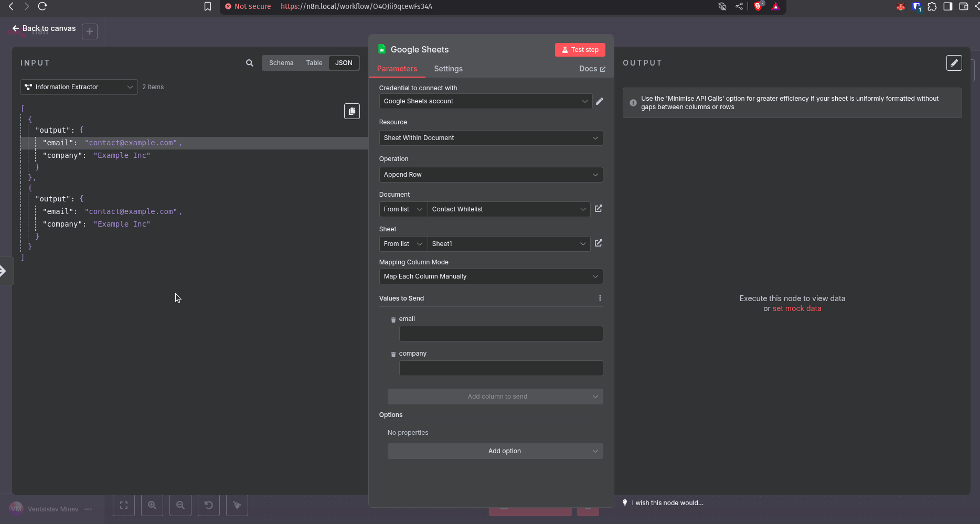Viewport: 980px width, 524px height.
Task: Open the Add option dropdown
Action: 495,451
